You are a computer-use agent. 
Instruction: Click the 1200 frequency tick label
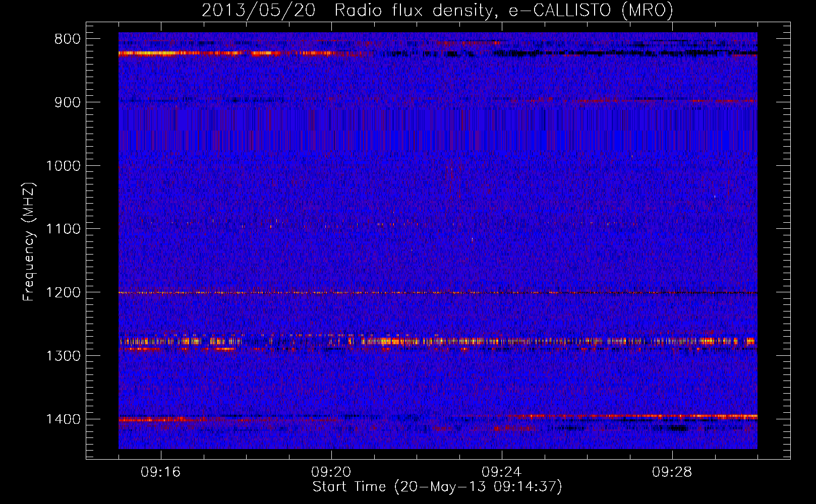[63, 293]
